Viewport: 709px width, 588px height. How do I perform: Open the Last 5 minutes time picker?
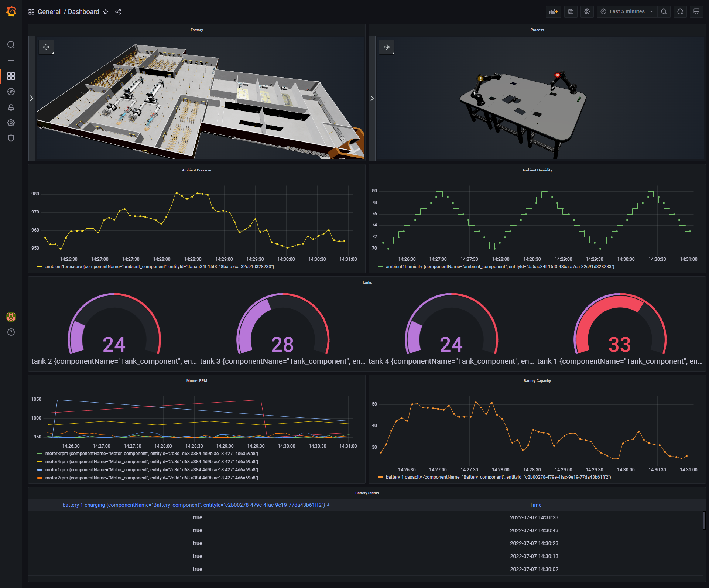(627, 11)
